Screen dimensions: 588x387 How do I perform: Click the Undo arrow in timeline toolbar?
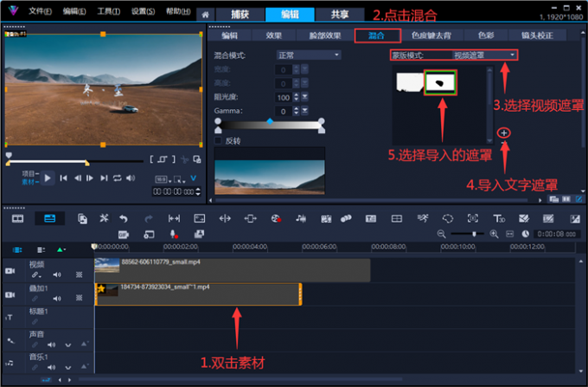(124, 218)
